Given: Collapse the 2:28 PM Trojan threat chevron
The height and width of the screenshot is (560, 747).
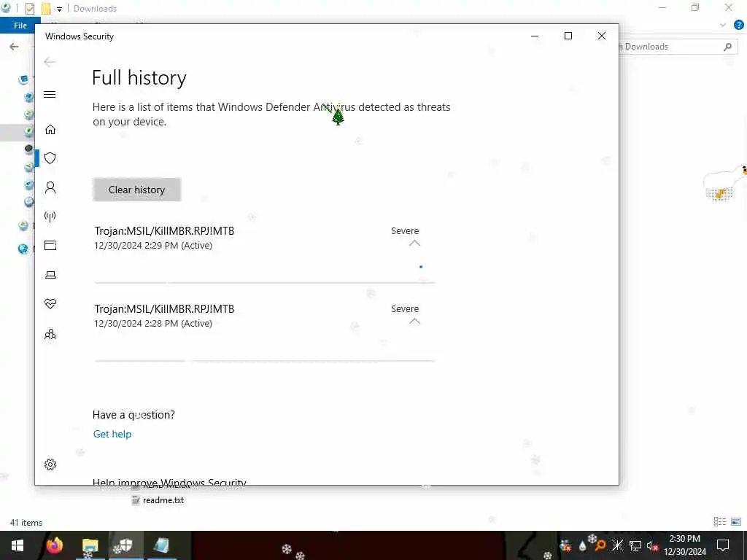Looking at the screenshot, I should (x=414, y=321).
